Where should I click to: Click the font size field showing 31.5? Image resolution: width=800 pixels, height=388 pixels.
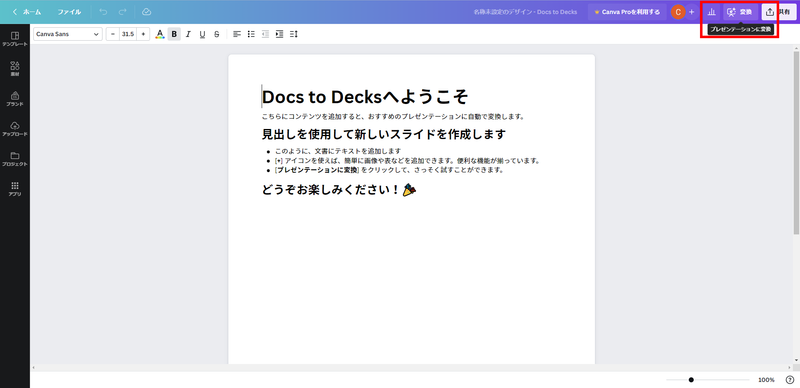click(128, 34)
